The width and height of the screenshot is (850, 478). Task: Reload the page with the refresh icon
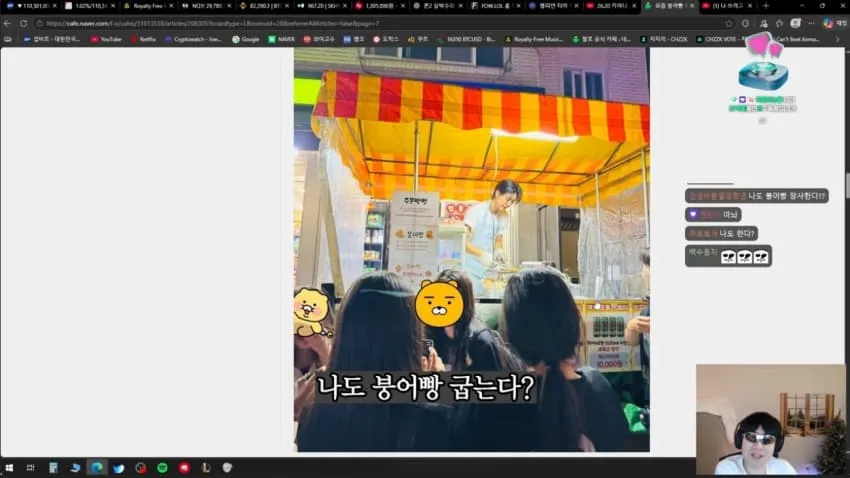pyautogui.click(x=23, y=24)
